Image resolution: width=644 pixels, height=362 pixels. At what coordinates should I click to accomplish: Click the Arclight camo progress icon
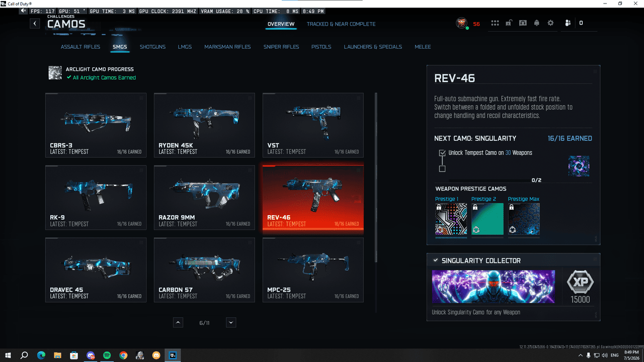55,73
